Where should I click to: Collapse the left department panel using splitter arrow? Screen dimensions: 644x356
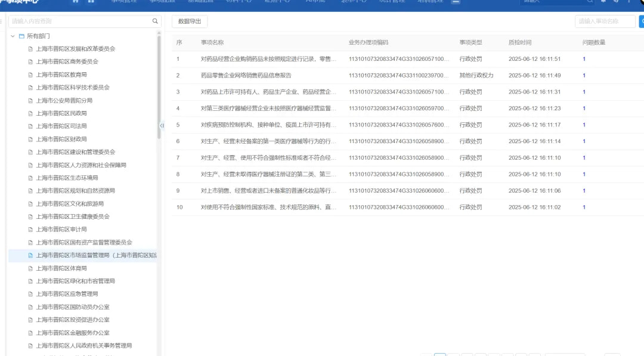162,125
